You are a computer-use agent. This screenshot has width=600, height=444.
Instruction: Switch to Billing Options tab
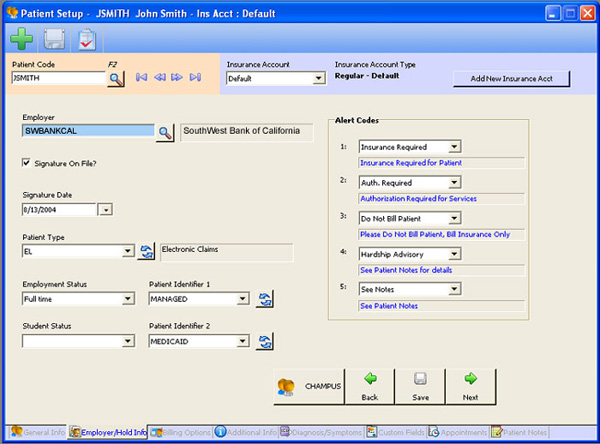point(181,433)
